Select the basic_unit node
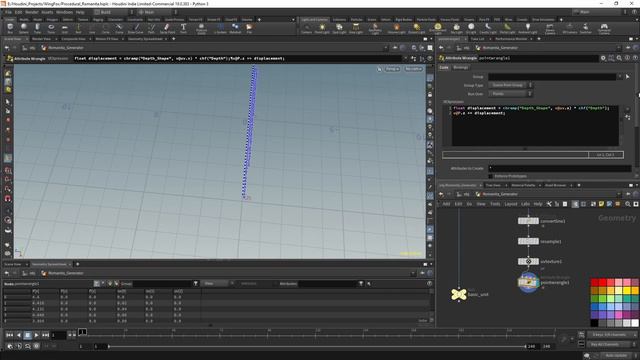Viewport: 640px width, 360px height. pos(459,294)
